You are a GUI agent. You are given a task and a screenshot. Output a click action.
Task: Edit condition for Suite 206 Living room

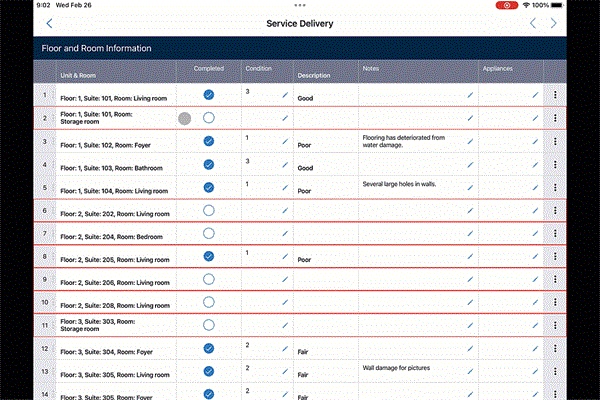285,279
